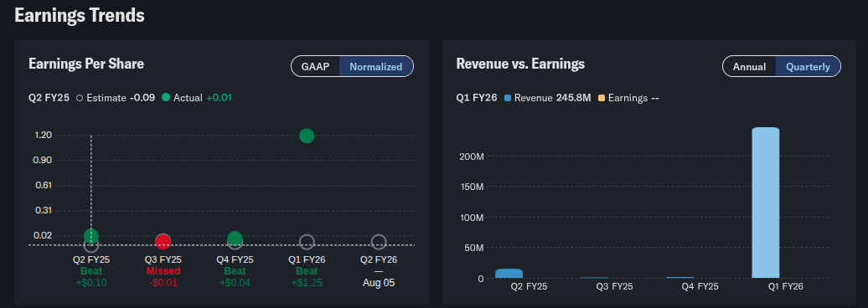Click the green Actual legend dot

(x=166, y=98)
